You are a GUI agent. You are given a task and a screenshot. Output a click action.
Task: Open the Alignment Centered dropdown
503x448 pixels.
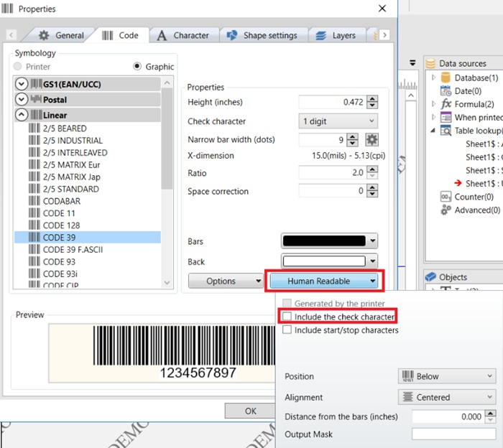click(x=447, y=397)
